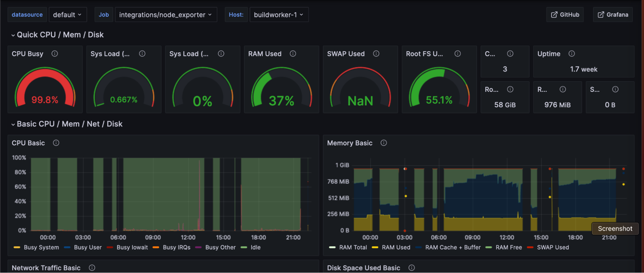
Task: Click the info icon next to CPU Basic
Action: pos(56,143)
